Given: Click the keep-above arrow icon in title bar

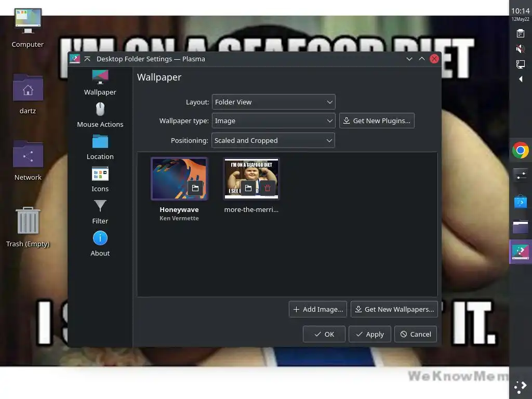Looking at the screenshot, I should coord(87,59).
